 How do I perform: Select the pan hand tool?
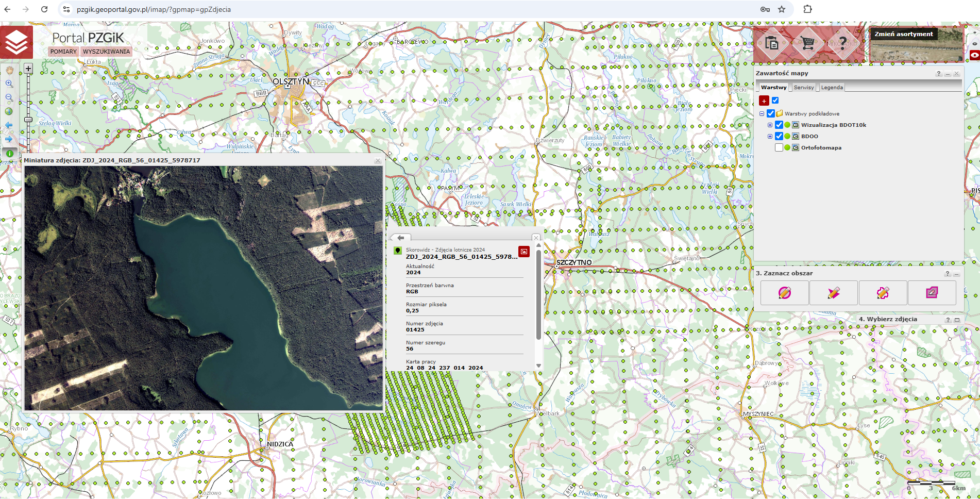(9, 70)
